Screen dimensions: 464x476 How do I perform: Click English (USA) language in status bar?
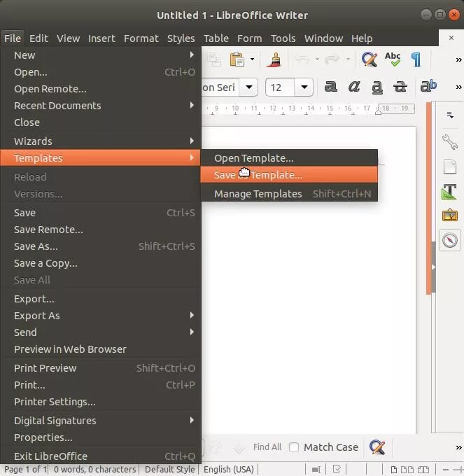(229, 469)
